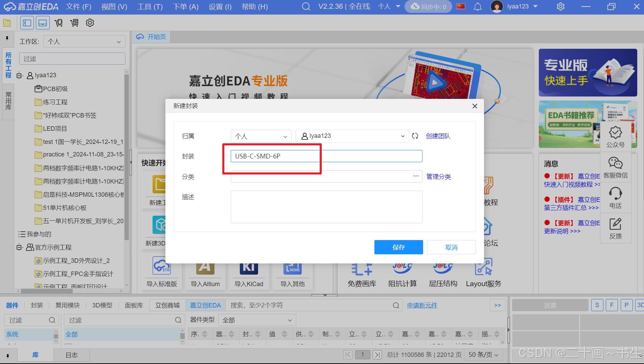Open toolbar gear settings icon
Screen dimensions: 644x364
90,23
